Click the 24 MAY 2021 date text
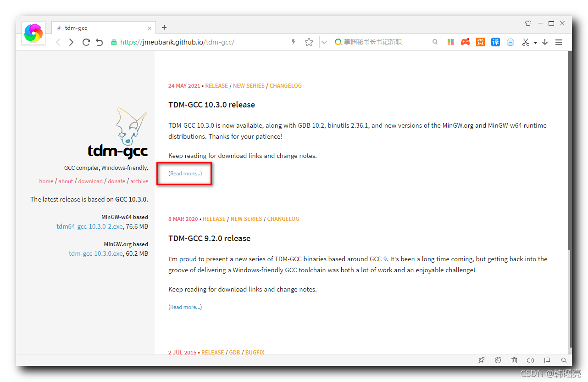This screenshot has height=382, width=588. pos(184,86)
